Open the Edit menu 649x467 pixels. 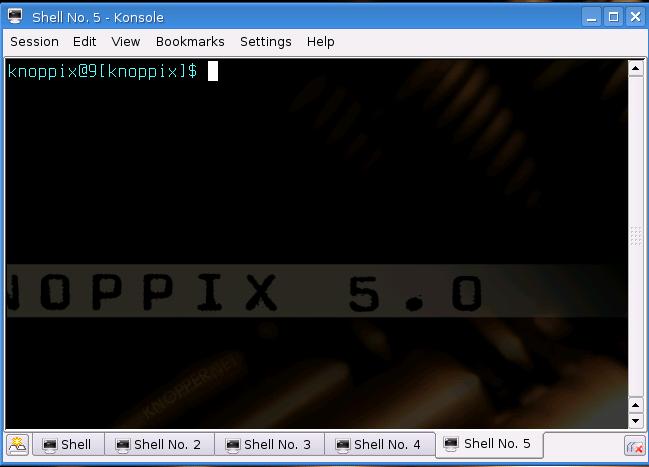(x=84, y=42)
